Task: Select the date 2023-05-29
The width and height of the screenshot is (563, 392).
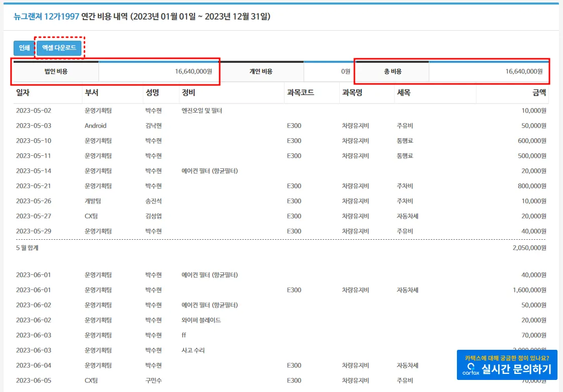Action: (x=34, y=231)
